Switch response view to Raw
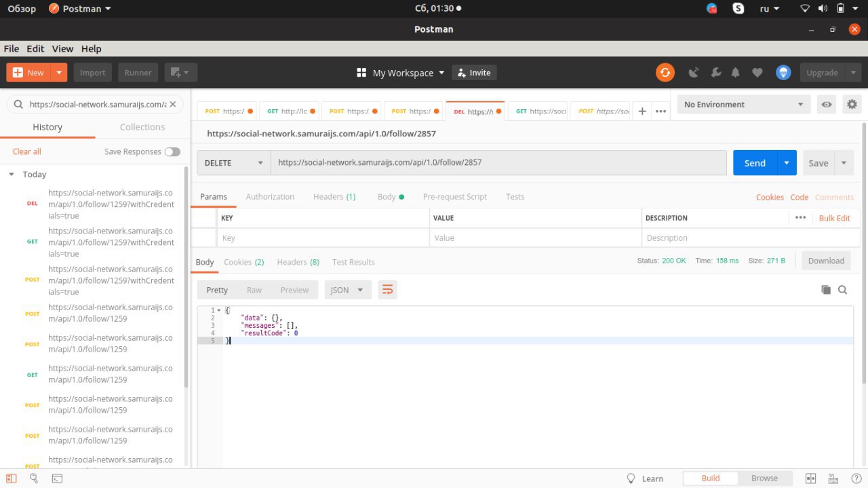This screenshot has width=868, height=488. pos(254,290)
